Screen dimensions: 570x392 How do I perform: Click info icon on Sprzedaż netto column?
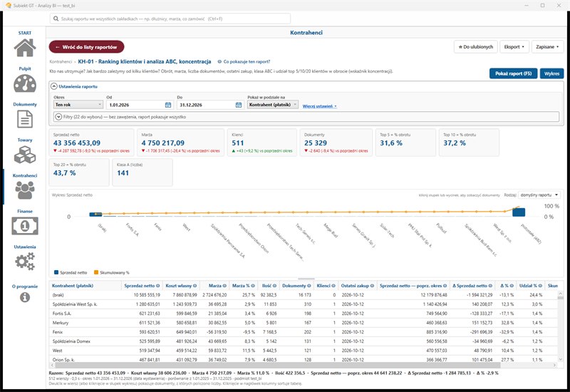click(x=157, y=286)
